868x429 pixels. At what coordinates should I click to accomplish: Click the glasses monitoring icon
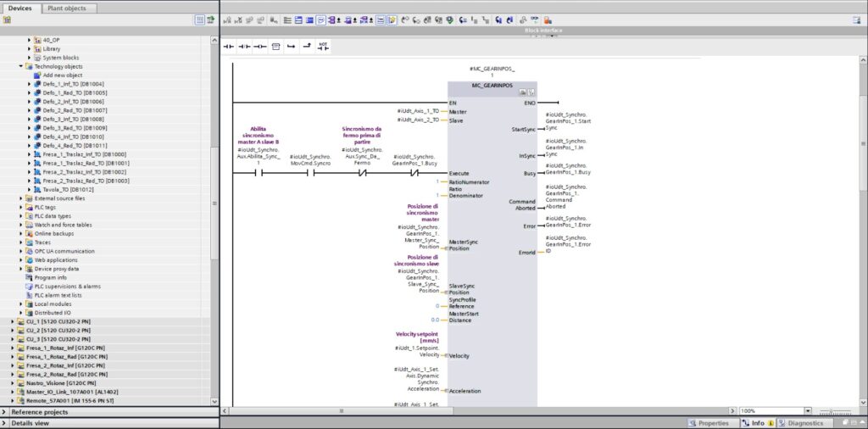[x=535, y=20]
